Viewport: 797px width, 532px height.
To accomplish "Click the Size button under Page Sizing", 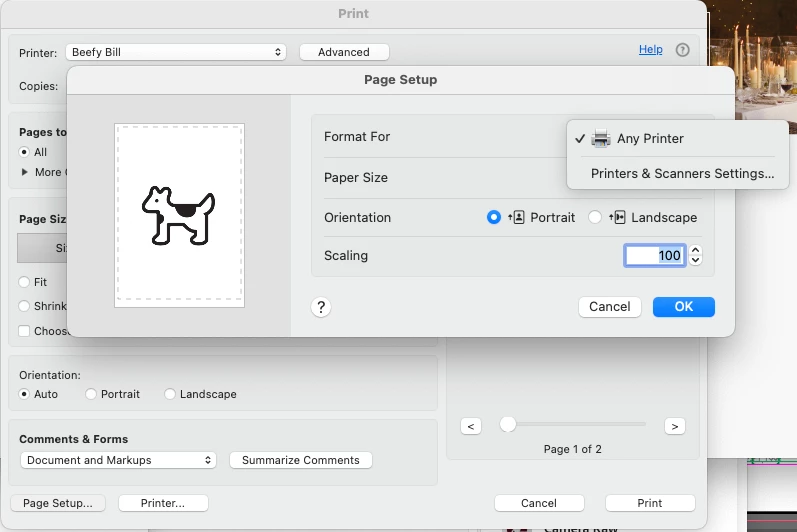I will coord(42,248).
